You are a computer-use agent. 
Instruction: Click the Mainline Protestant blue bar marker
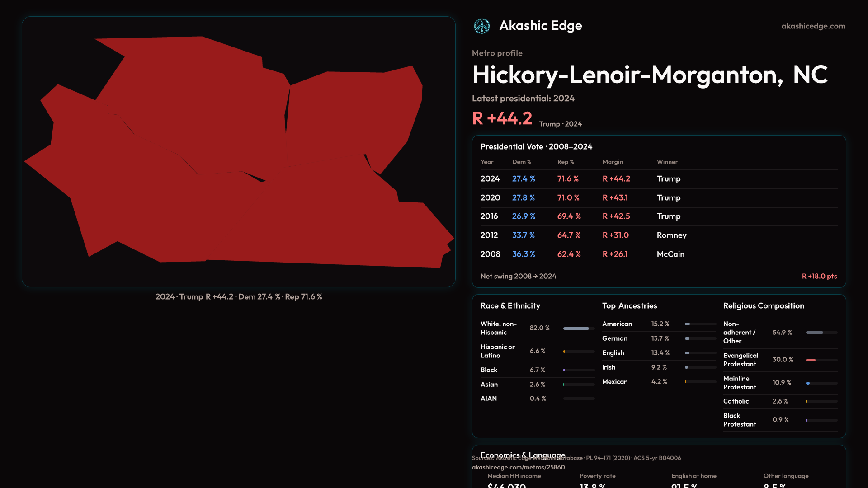pos(808,383)
